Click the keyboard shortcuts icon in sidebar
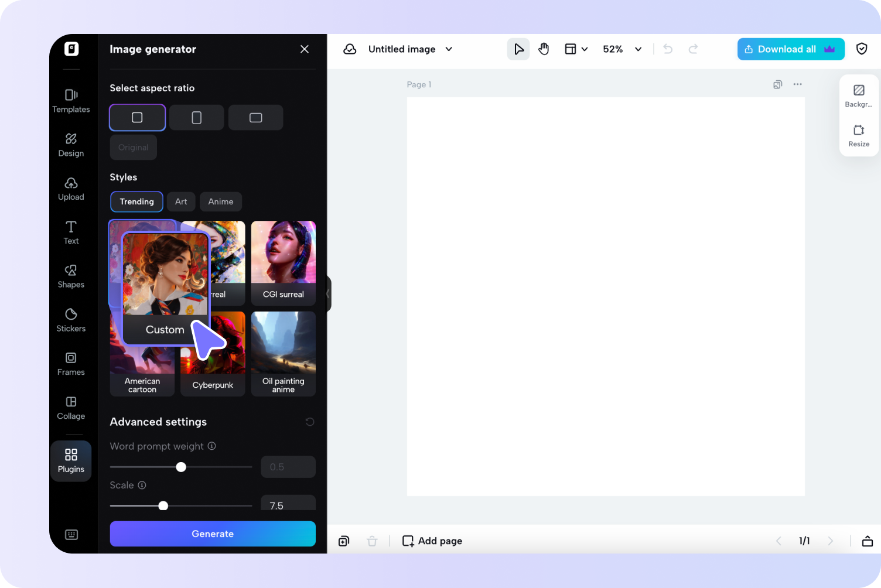The width and height of the screenshot is (881, 588). (71, 534)
